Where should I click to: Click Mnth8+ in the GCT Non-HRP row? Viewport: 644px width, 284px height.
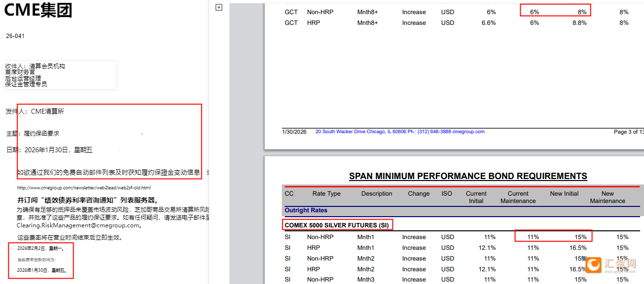(368, 12)
